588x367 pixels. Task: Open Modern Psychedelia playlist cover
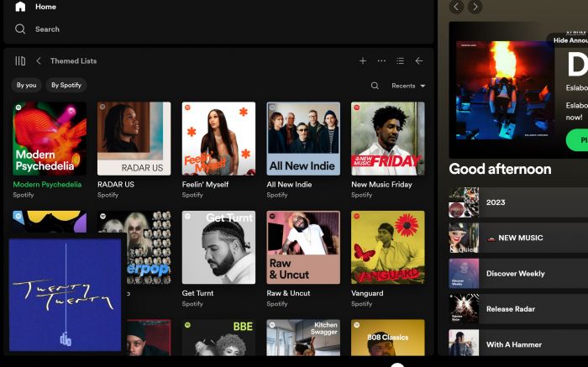click(x=50, y=139)
